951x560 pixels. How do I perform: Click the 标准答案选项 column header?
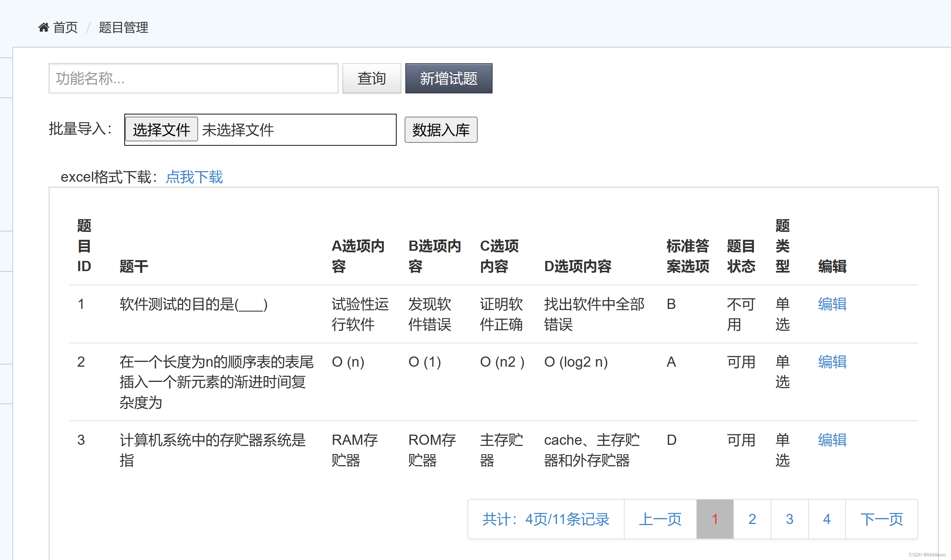pos(687,256)
